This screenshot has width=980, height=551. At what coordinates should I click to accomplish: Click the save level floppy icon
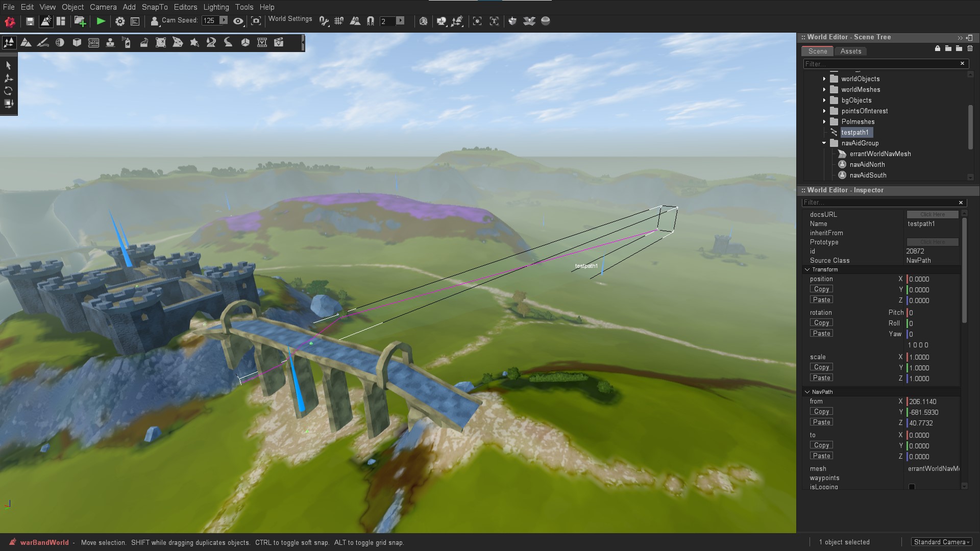pyautogui.click(x=30, y=21)
